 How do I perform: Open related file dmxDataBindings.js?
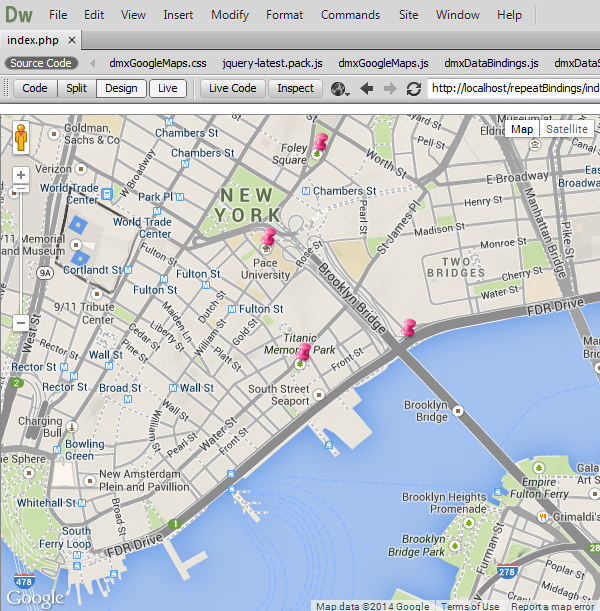coord(491,63)
